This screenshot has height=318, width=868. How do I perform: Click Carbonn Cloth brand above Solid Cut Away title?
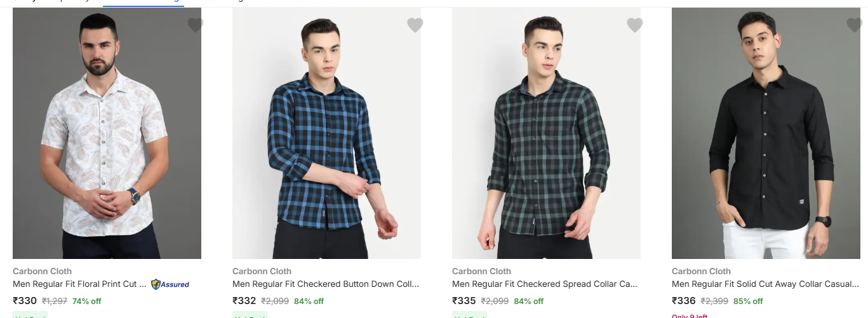[701, 271]
